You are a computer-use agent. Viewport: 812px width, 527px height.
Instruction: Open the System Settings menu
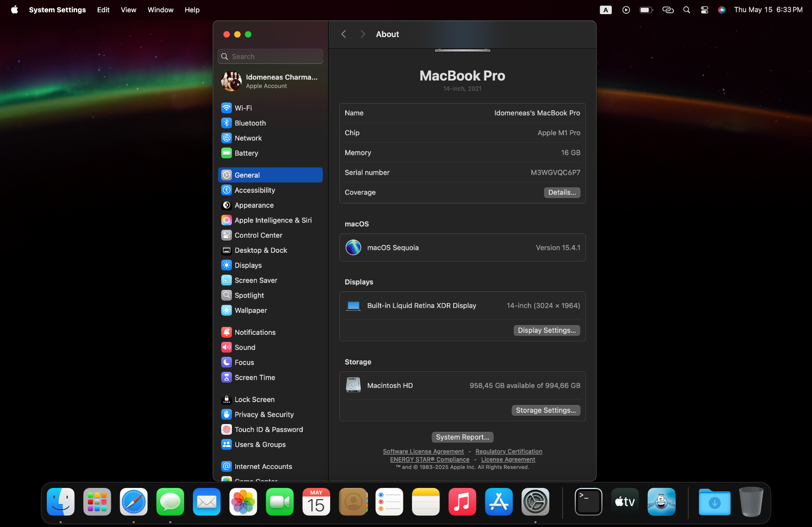57,10
